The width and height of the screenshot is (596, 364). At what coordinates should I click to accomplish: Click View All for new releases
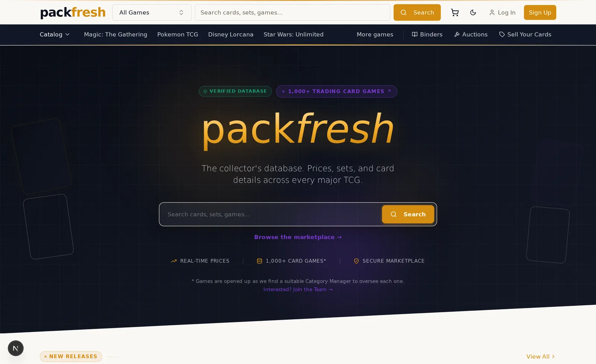[x=540, y=357]
